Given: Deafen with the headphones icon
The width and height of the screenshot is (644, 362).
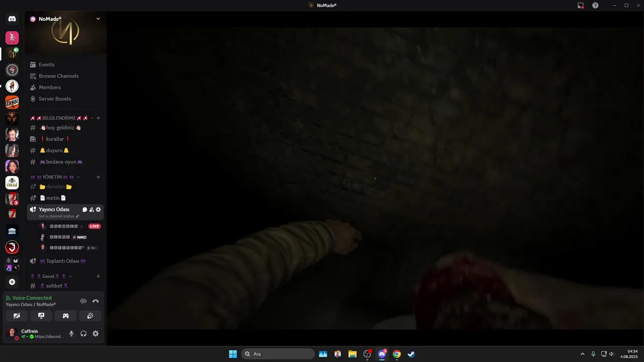Looking at the screenshot, I should 84,333.
